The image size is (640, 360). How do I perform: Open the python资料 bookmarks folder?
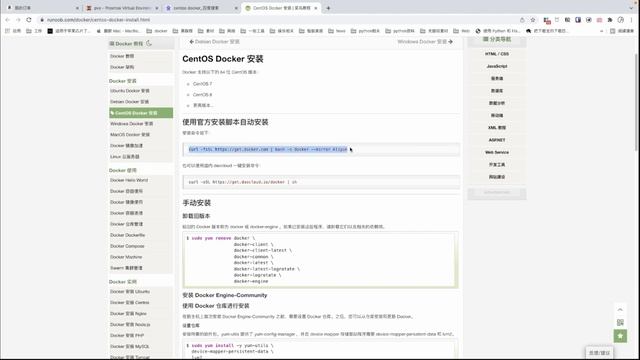(400, 31)
